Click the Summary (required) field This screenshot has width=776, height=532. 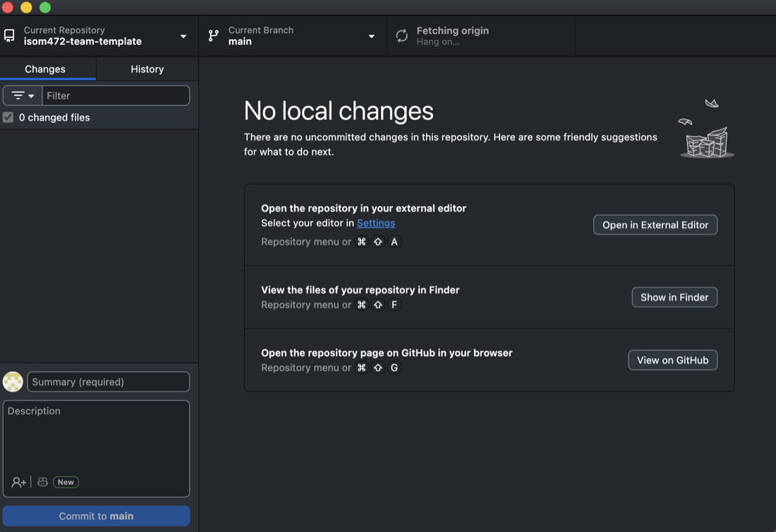coord(109,382)
